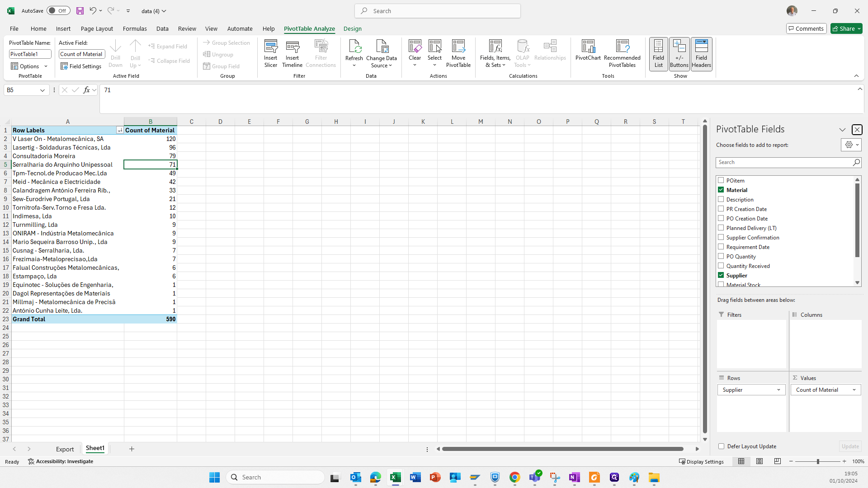Enable Defer Layout Update checkbox

[x=722, y=446]
